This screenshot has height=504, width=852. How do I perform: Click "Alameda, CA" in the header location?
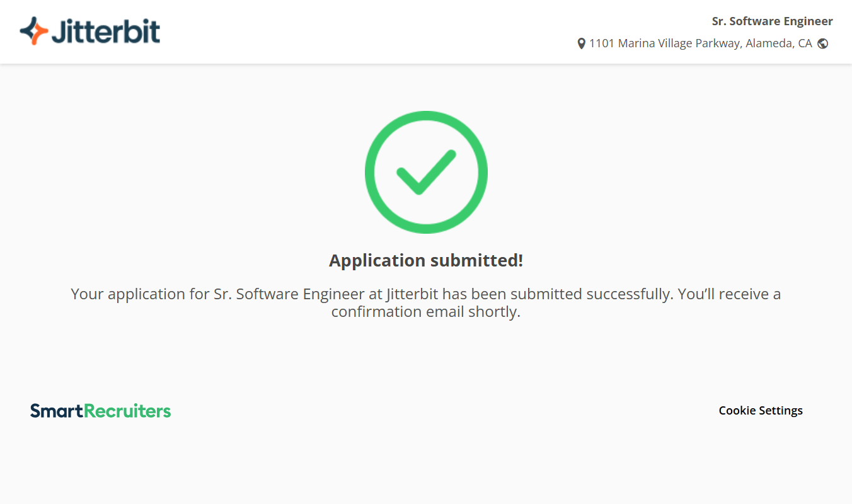779,43
